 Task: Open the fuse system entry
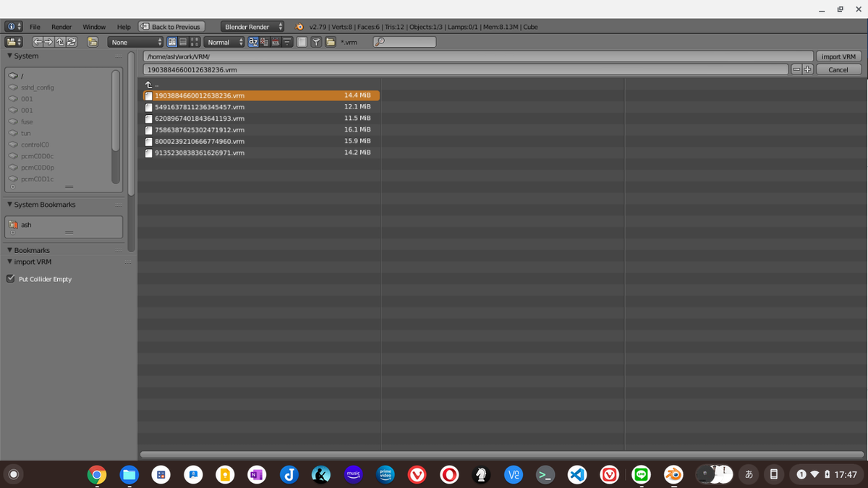click(59, 121)
